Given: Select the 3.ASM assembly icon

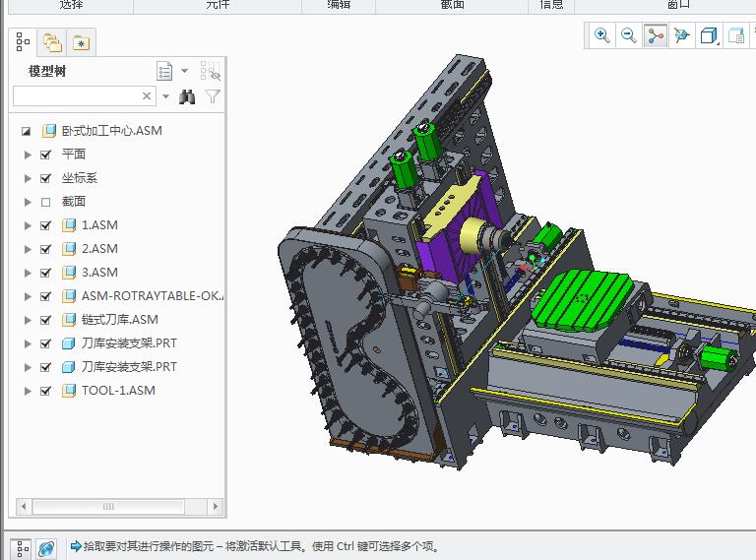Looking at the screenshot, I should coord(69,273).
